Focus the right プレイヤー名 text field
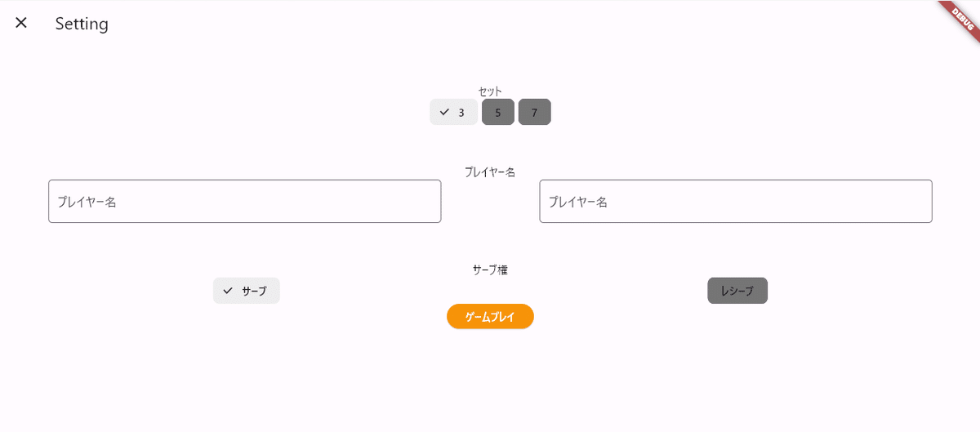Viewport: 980px width, 432px height. tap(736, 201)
